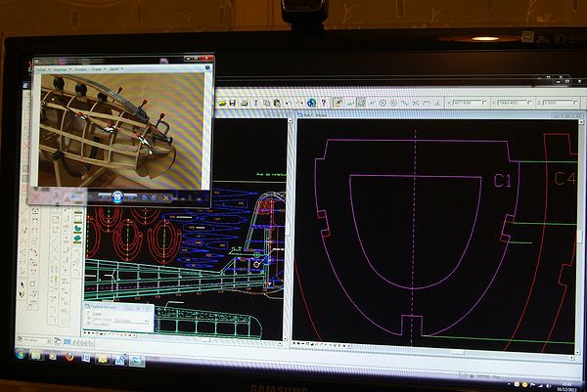Image resolution: width=587 pixels, height=392 pixels.
Task: Rotate photo counterclockwise in viewer
Action: coord(144,197)
